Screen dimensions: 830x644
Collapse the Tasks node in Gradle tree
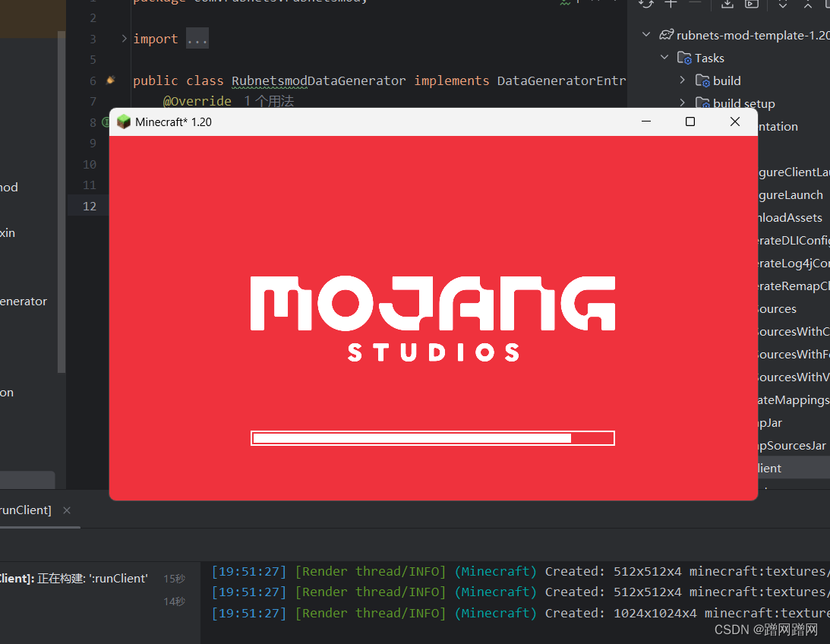tap(664, 57)
